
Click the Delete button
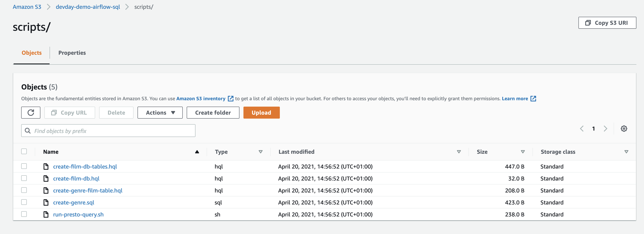coord(116,113)
